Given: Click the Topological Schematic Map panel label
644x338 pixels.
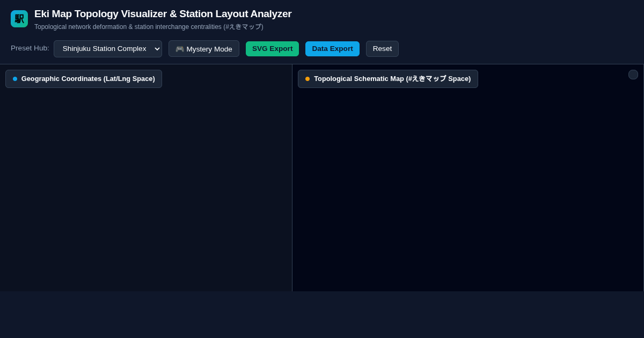Looking at the screenshot, I should 388,79.
